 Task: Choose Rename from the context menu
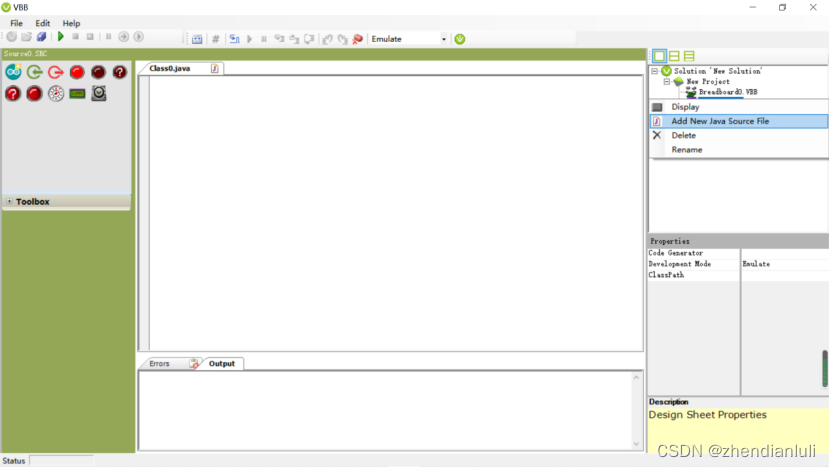point(738,150)
